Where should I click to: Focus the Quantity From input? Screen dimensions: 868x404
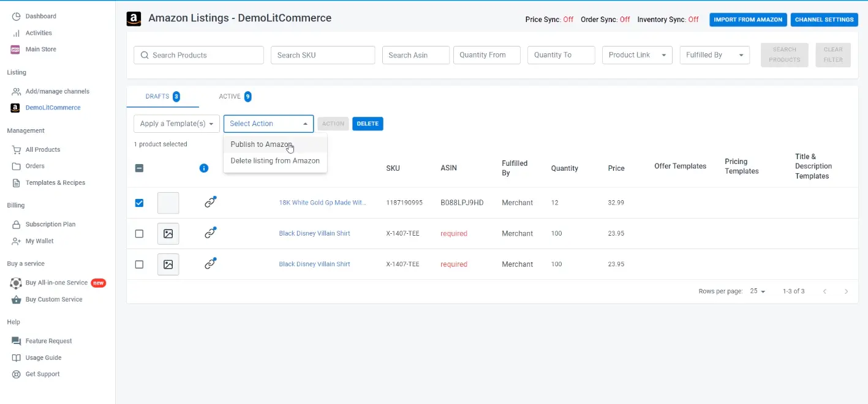[487, 55]
